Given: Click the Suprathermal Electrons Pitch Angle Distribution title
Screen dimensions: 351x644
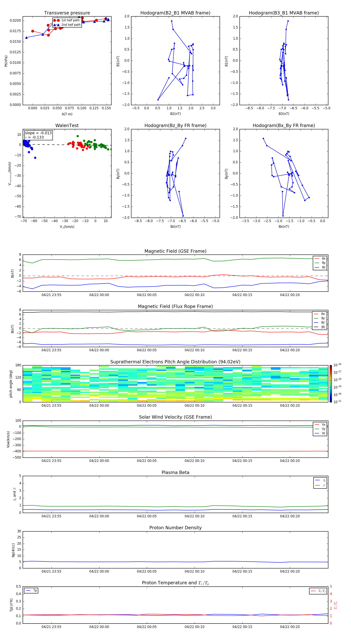Looking at the screenshot, I should click(175, 362).
